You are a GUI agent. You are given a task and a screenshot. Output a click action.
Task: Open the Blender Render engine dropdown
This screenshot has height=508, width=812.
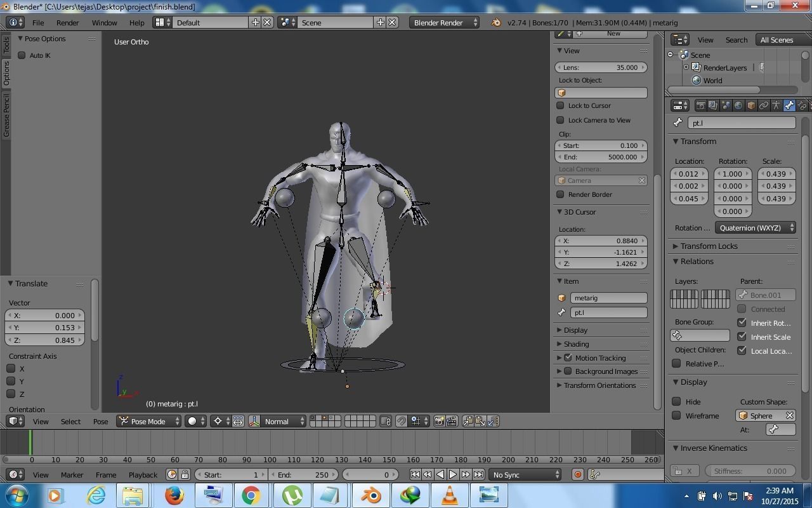coord(444,22)
